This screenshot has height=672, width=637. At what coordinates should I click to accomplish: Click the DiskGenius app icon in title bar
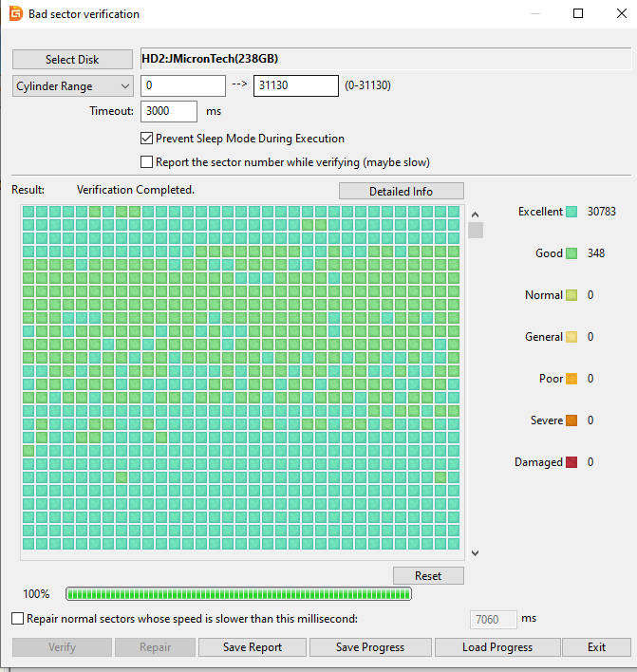point(16,13)
